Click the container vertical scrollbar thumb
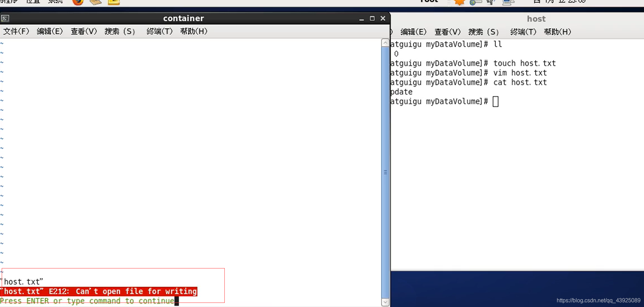 point(385,172)
